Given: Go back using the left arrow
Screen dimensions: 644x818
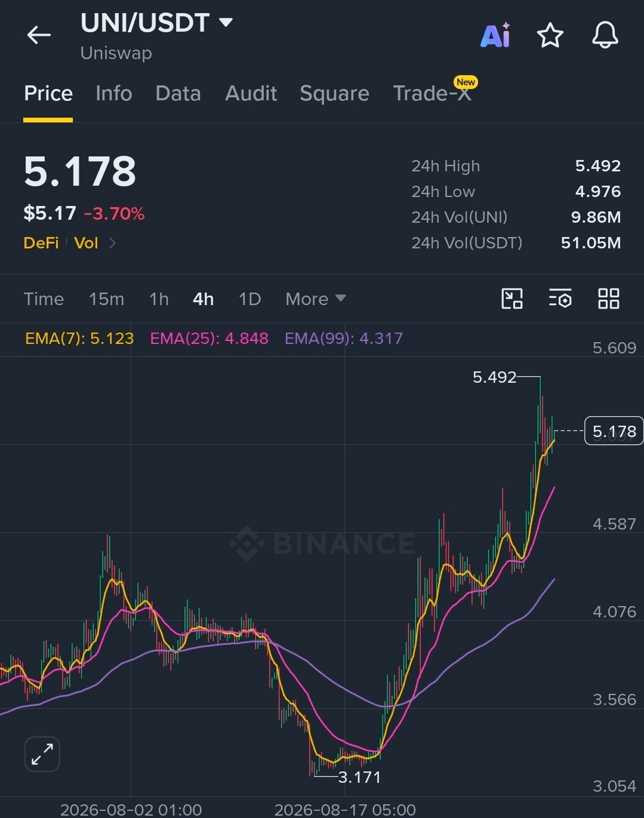Looking at the screenshot, I should tap(39, 35).
